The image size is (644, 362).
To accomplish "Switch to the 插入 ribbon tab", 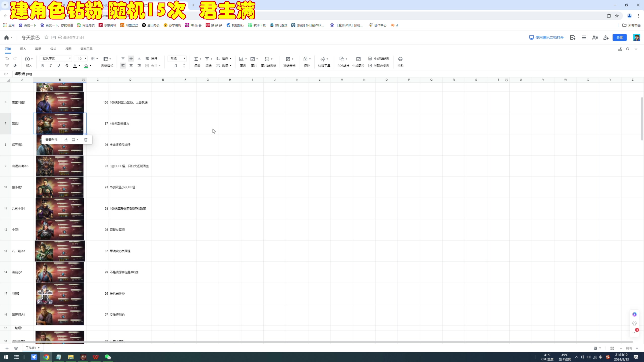I will tap(23, 49).
